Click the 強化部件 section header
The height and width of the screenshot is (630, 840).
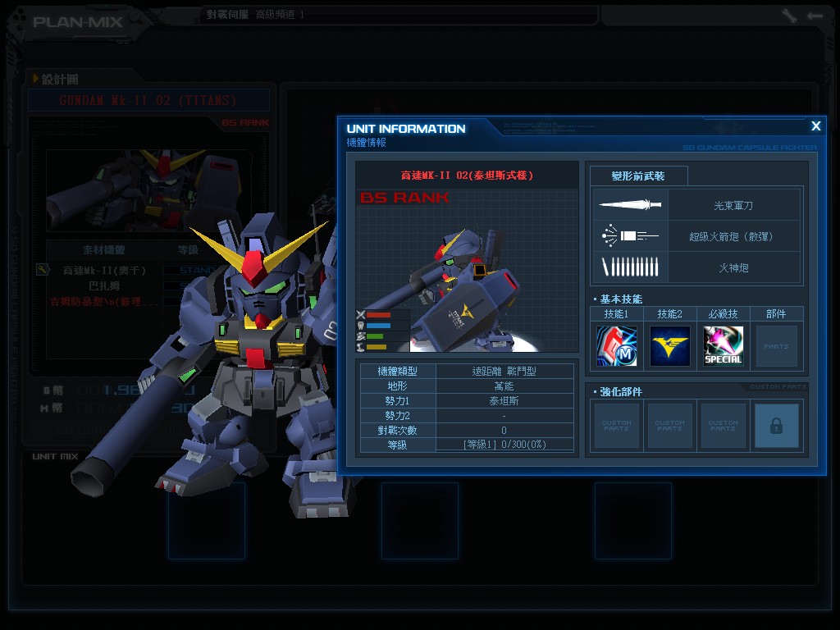click(622, 391)
